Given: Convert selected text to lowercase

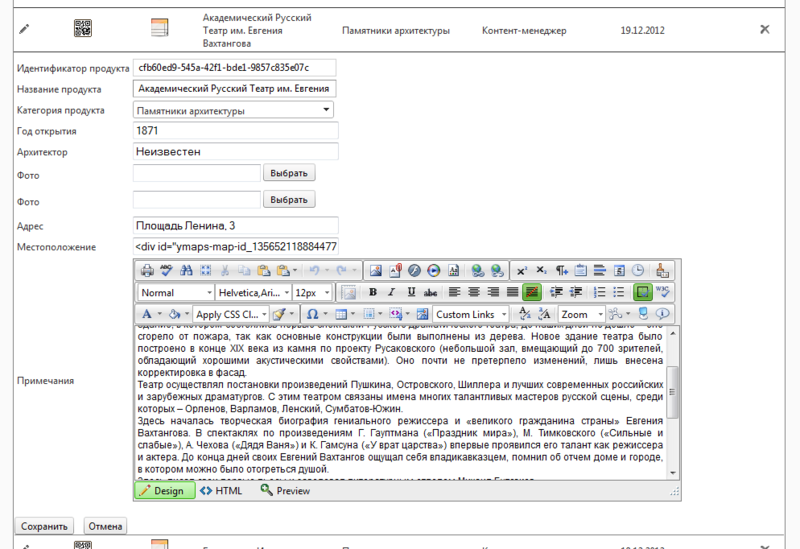Looking at the screenshot, I should click(x=524, y=314).
